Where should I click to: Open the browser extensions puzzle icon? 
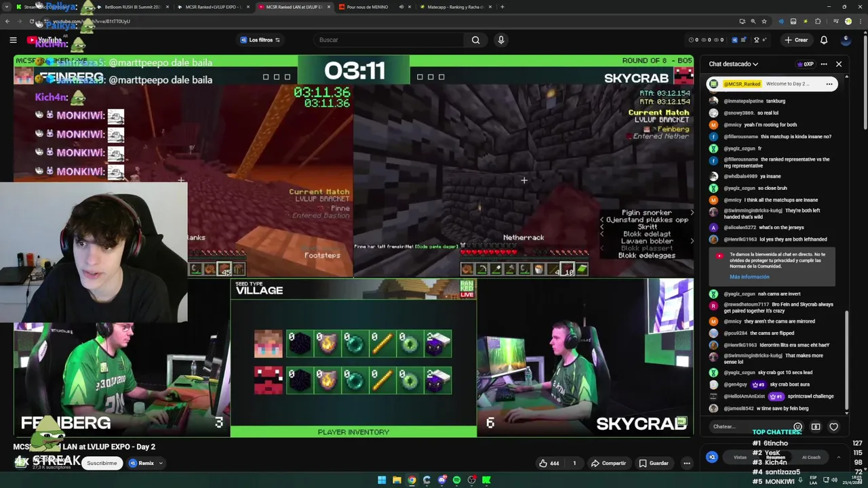(x=818, y=21)
